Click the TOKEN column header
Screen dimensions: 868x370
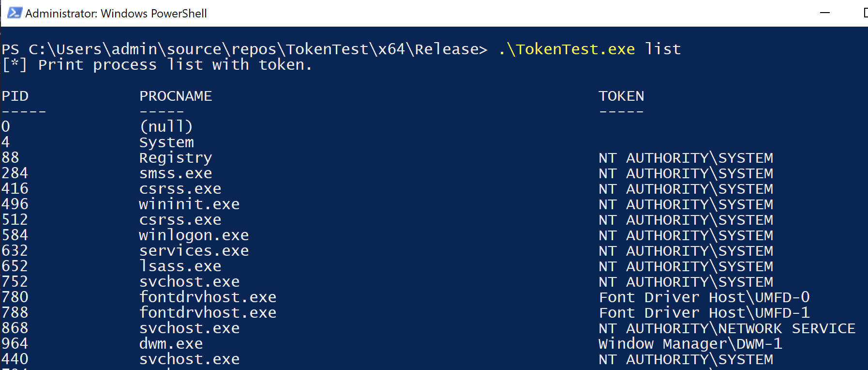pyautogui.click(x=621, y=96)
